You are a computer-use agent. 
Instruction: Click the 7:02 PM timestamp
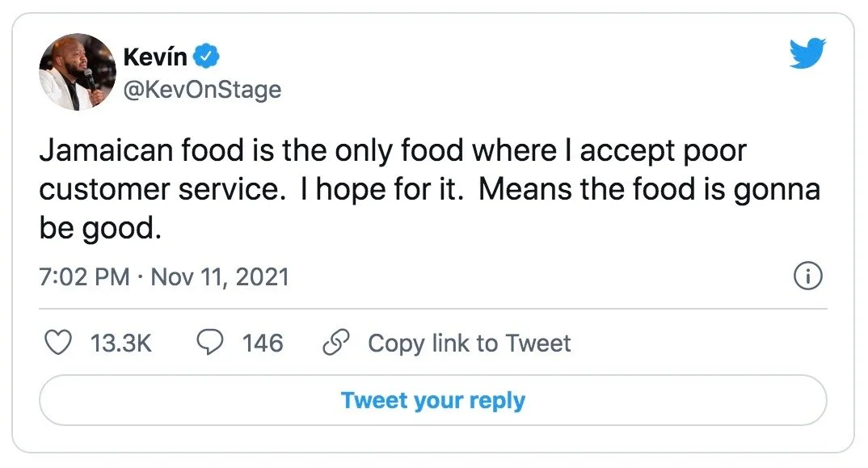[x=84, y=277]
